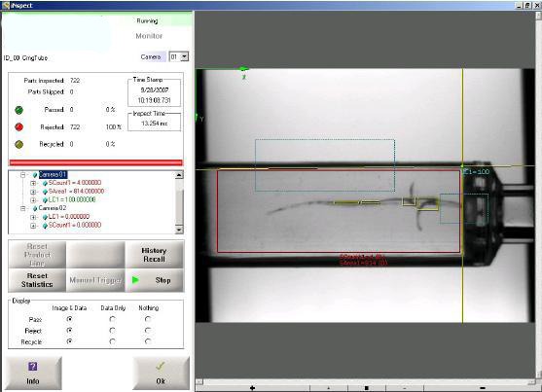Click the LC1 = 100.000000 diamond icon
Screen dimensions: 542x392
(45, 200)
